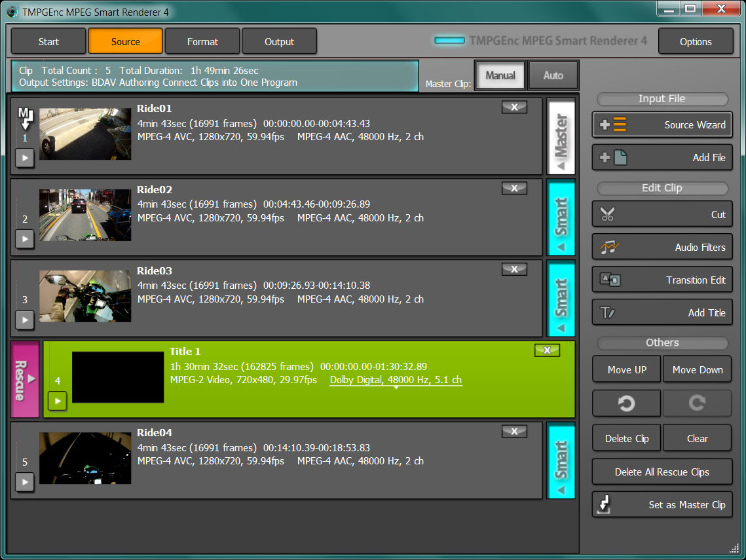Open the Start tab
This screenshot has width=746, height=560.
point(48,41)
